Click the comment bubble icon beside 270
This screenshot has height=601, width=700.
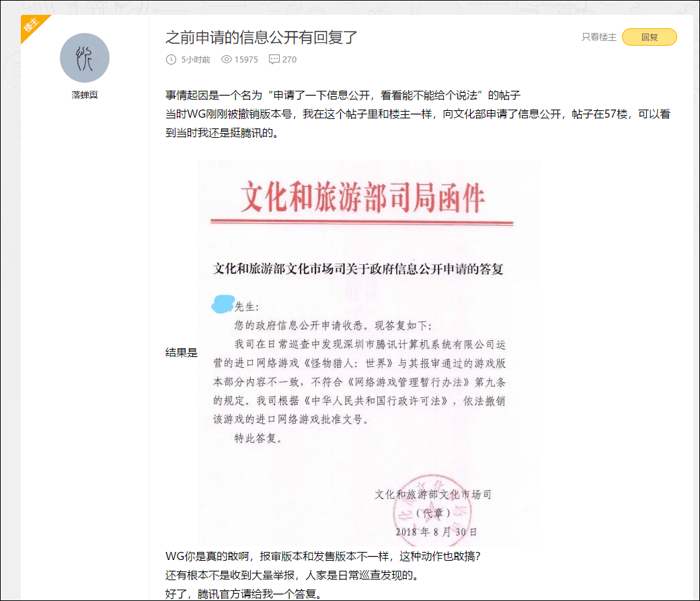tap(274, 59)
